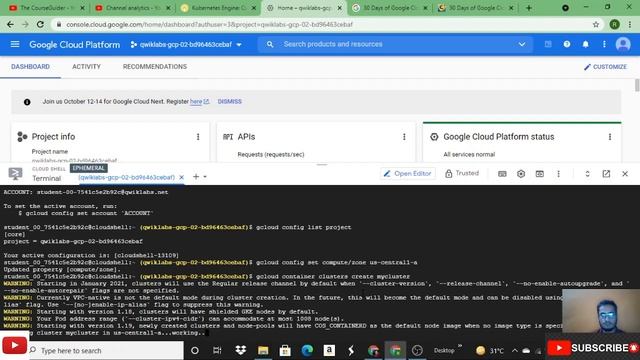Click the browser Forward arrow
This screenshot has width=640, height=360.
[x=25, y=24]
